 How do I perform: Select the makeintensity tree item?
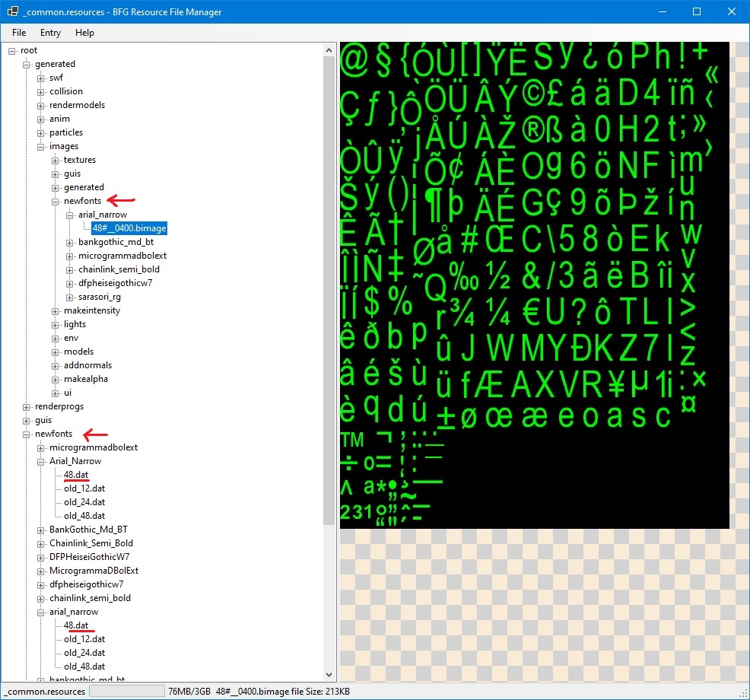(92, 310)
